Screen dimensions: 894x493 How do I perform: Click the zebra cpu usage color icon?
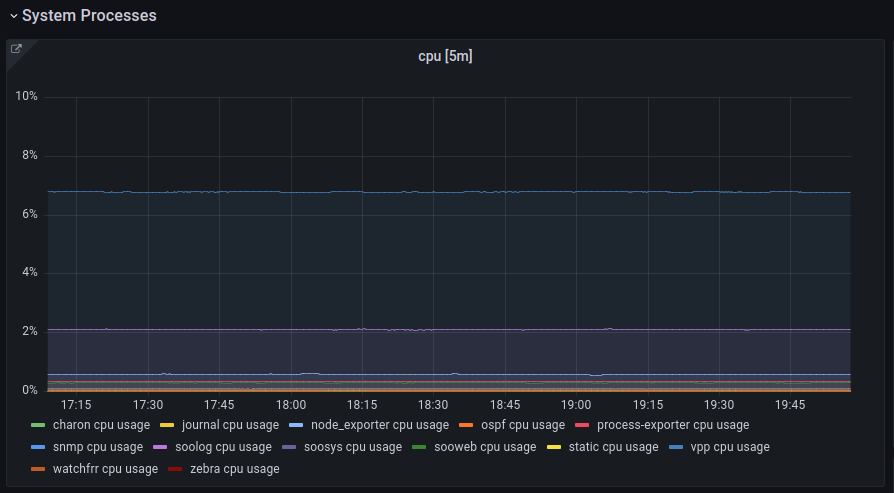pos(175,469)
